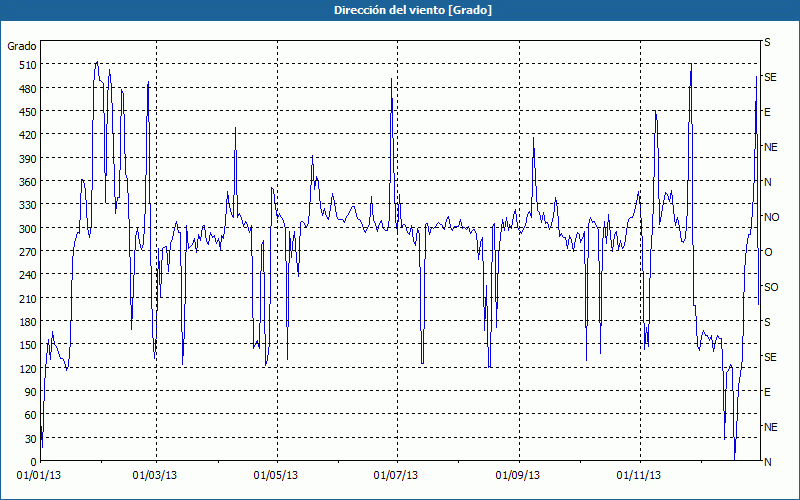Select the 180 y-axis label
Viewport: 800px width, 500px height.
[x=28, y=322]
